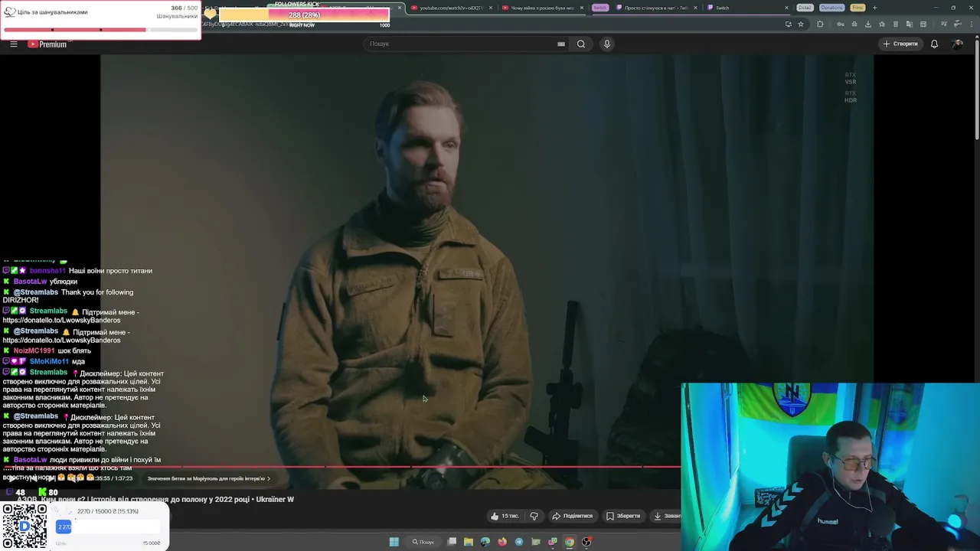Open a new browser tab plus button

(x=874, y=8)
